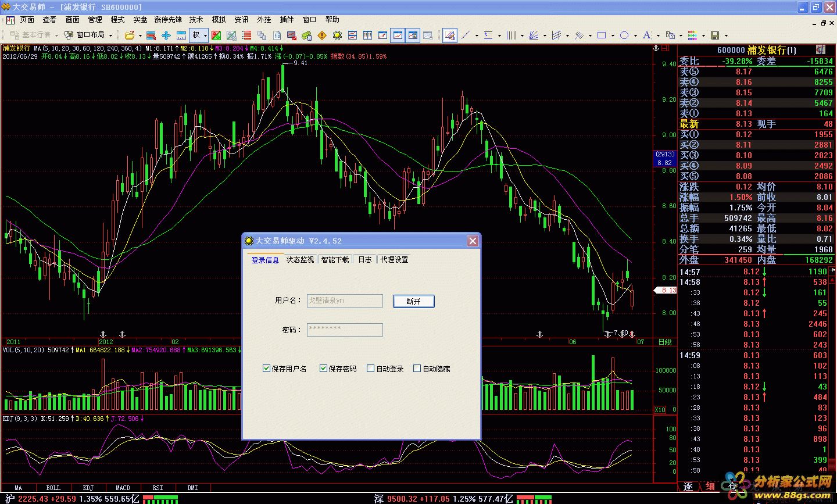Screen dimensions: 837x504
Task: Click the 日线 period label
Action: tap(664, 342)
